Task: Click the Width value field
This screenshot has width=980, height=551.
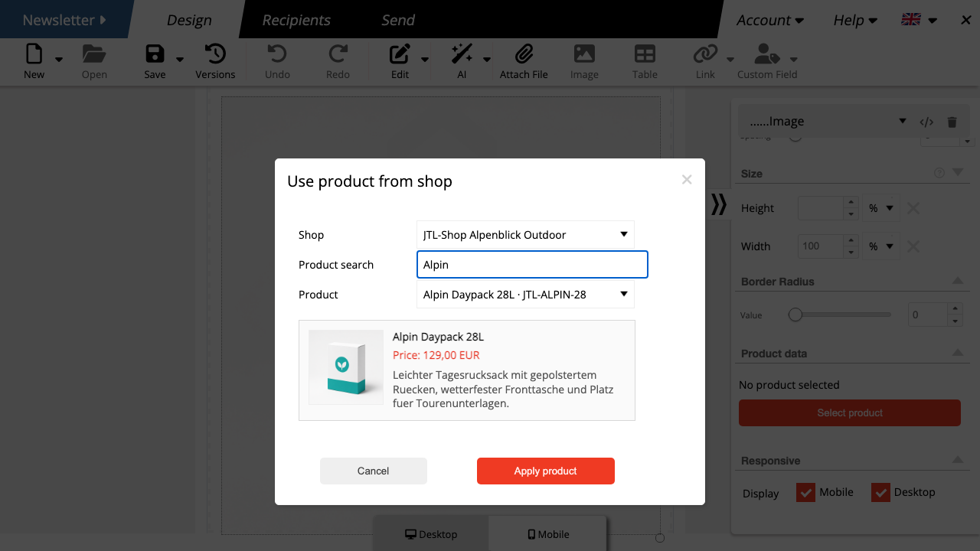Action: pos(821,246)
